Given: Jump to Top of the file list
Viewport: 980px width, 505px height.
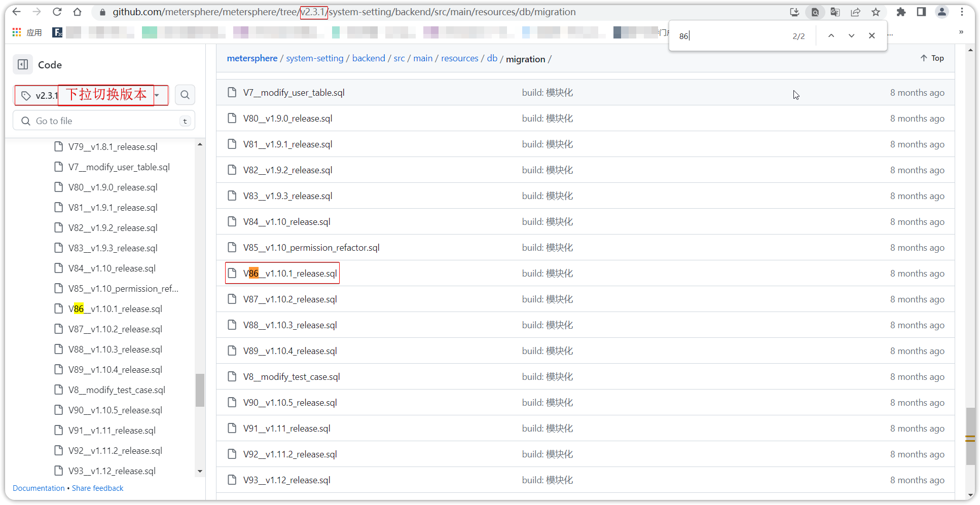Looking at the screenshot, I should pyautogui.click(x=932, y=58).
